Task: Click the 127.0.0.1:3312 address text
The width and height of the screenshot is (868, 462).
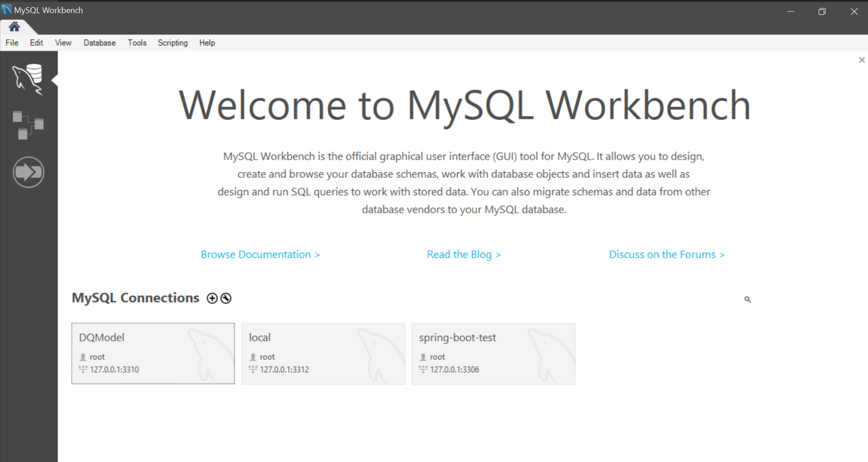Action: pos(285,369)
